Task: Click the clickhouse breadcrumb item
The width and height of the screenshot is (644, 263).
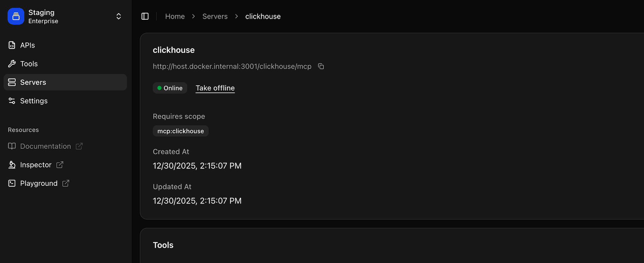Action: [263, 16]
